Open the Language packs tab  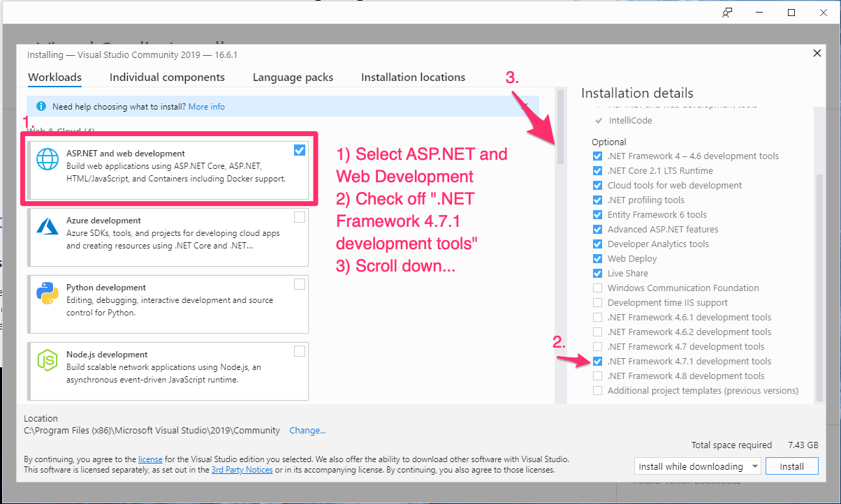point(293,77)
